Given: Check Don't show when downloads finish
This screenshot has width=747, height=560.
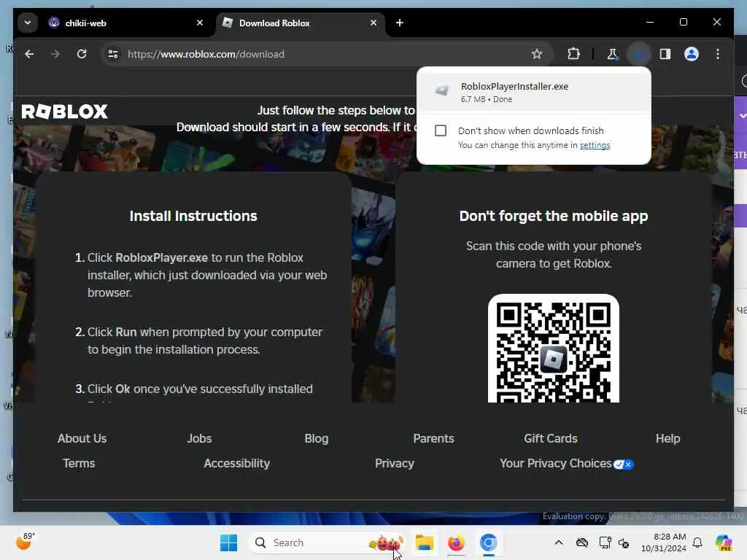Looking at the screenshot, I should [441, 131].
